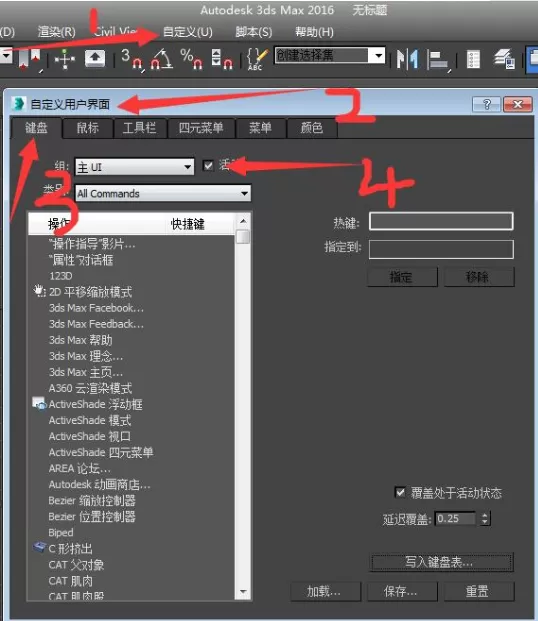Open the 主 UI group dropdown

(134, 167)
